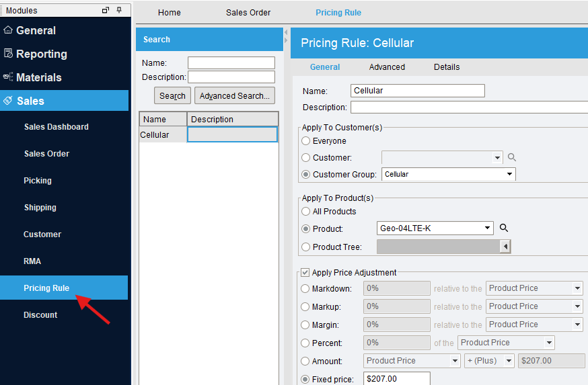Select the Customer radio button
Image resolution: width=588 pixels, height=385 pixels.
[x=306, y=158]
